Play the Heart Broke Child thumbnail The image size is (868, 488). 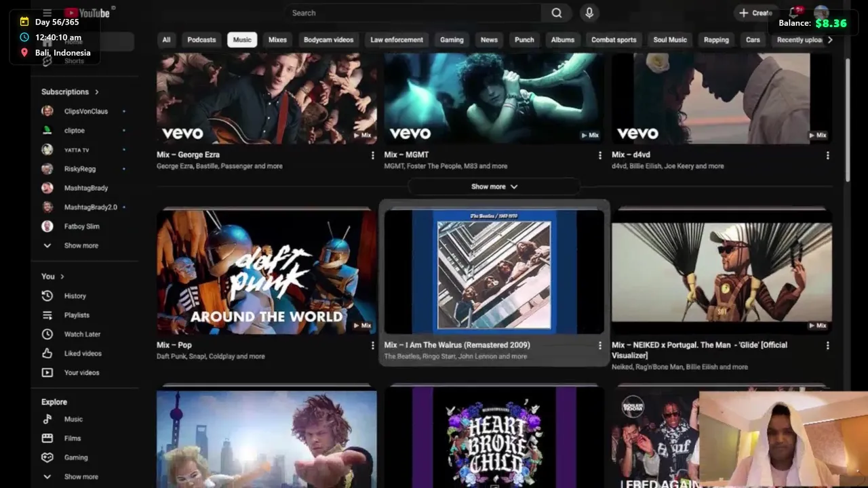(494, 437)
